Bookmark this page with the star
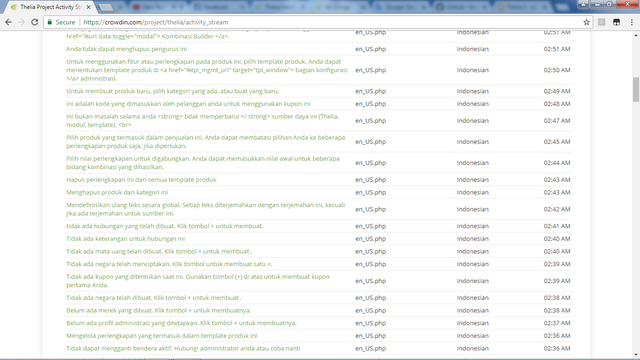 coord(587,22)
